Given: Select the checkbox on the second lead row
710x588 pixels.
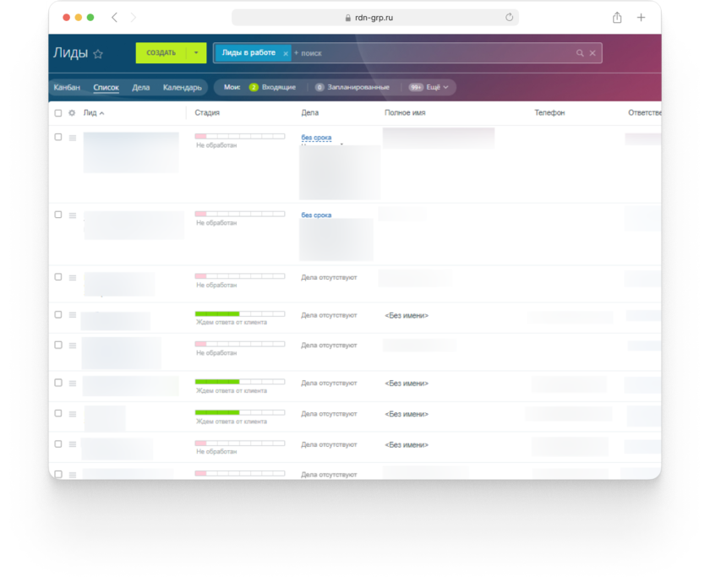Looking at the screenshot, I should pos(58,215).
